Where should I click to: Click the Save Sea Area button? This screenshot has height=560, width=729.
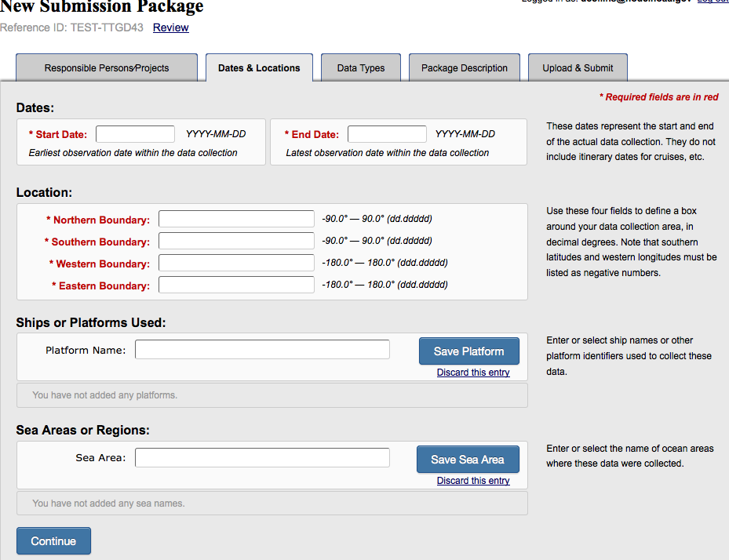468,460
